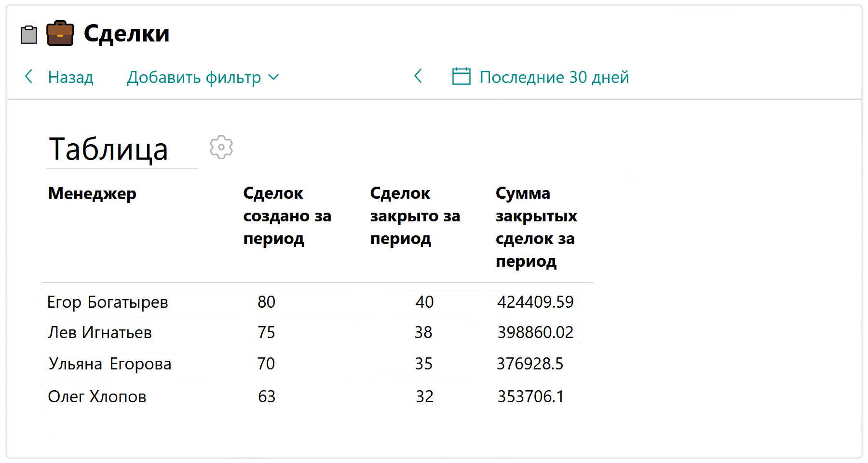
Task: Select the Лев Игнатьев row
Action: click(x=100, y=333)
